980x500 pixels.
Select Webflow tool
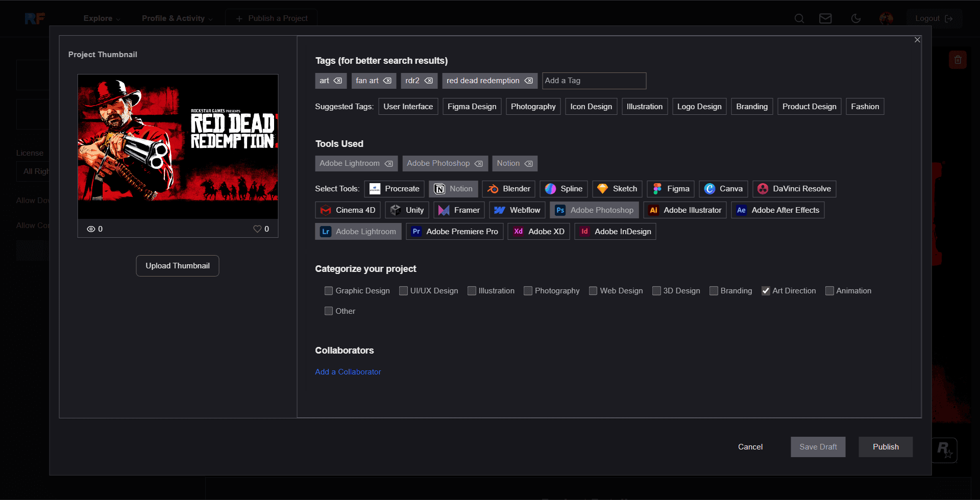point(518,210)
